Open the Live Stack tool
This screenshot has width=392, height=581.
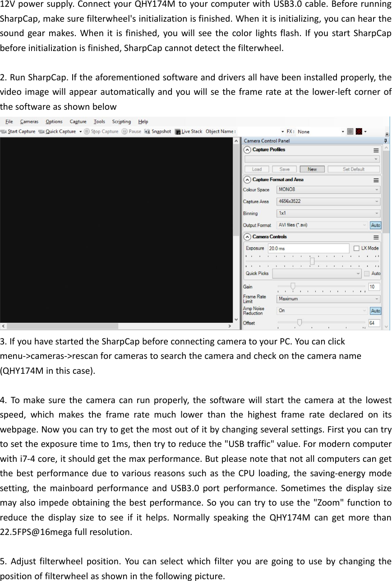tap(189, 132)
